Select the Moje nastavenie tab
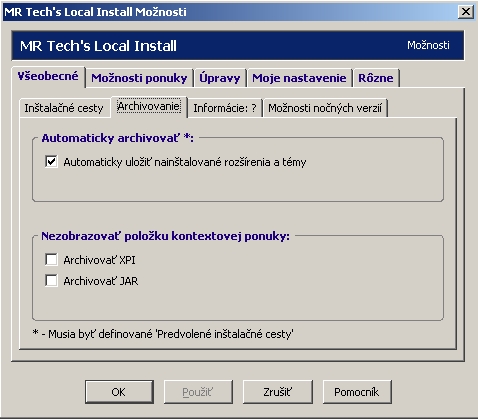The image size is (478, 419). pyautogui.click(x=299, y=78)
